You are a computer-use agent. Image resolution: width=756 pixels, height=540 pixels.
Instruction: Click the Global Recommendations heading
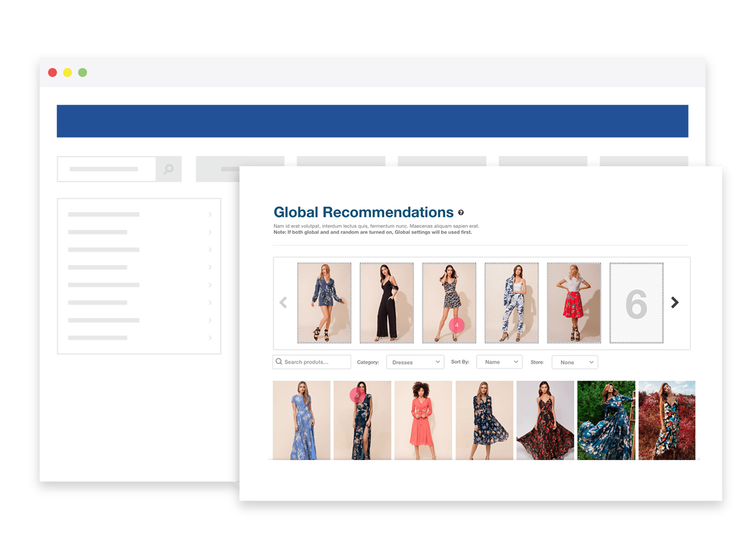pyautogui.click(x=364, y=212)
